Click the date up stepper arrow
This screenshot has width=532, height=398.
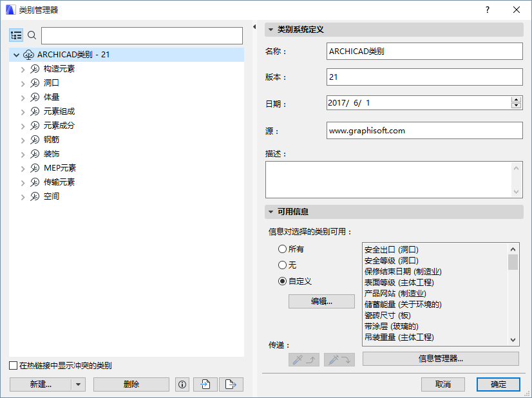517,99
